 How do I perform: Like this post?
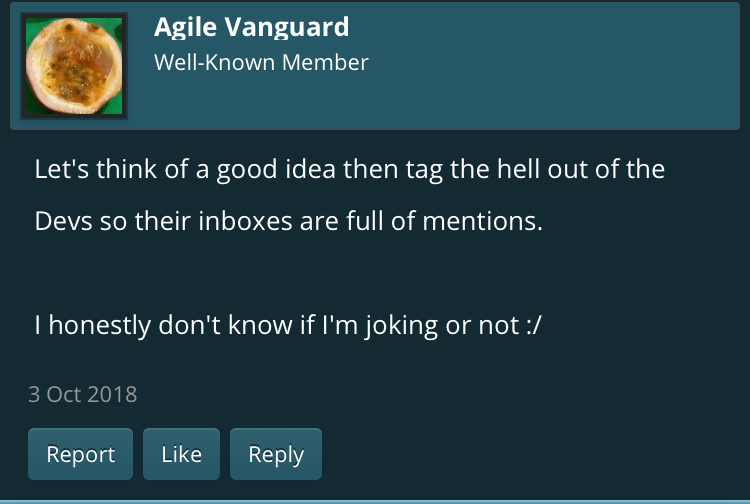pos(181,454)
